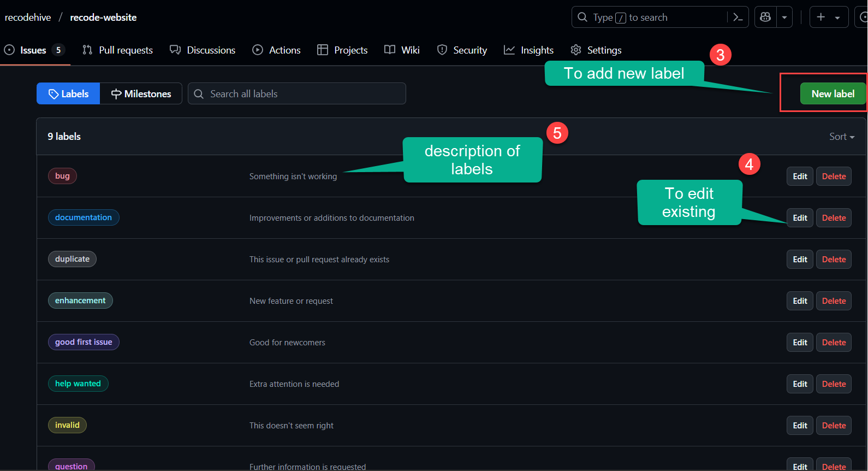
Task: Edit the question label
Action: [x=800, y=465]
